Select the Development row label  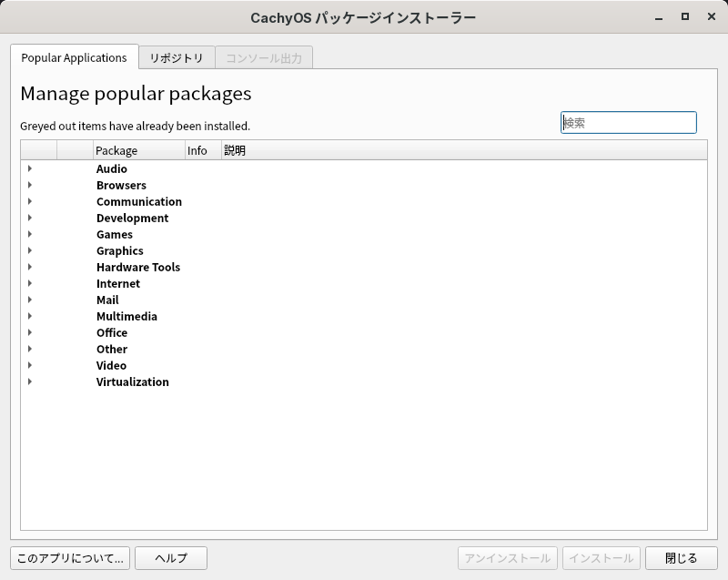[132, 219]
